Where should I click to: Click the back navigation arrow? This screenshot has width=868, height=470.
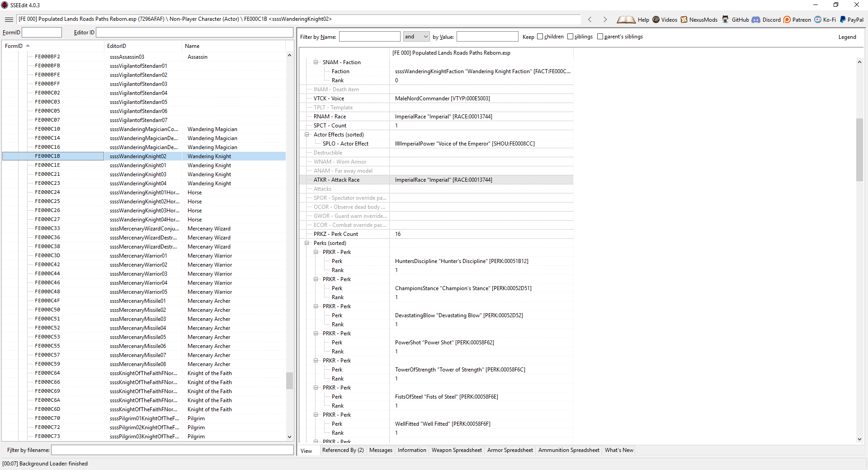click(x=590, y=19)
